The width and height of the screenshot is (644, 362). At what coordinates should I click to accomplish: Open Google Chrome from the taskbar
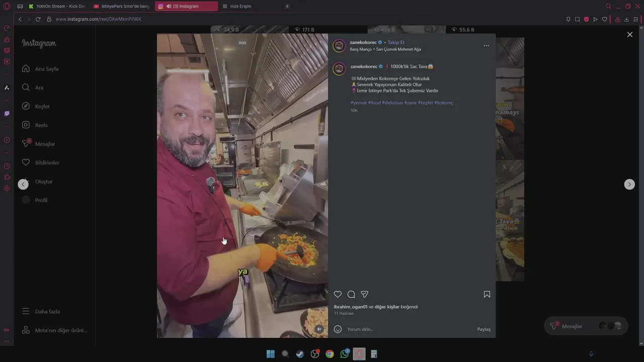point(330,354)
